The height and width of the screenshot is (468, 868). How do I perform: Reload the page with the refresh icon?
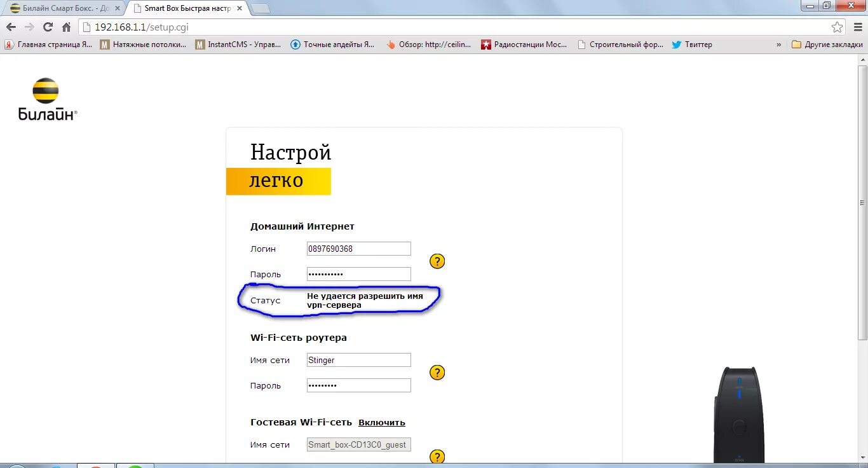point(48,27)
